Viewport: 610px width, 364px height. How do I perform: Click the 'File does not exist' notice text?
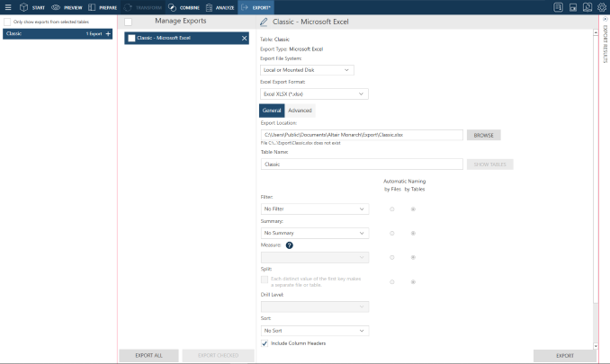(x=301, y=143)
